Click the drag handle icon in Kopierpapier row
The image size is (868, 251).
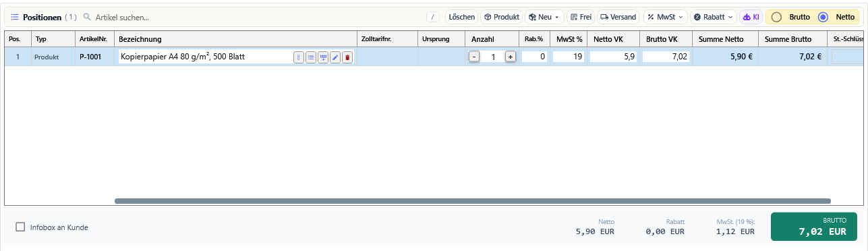[299, 57]
